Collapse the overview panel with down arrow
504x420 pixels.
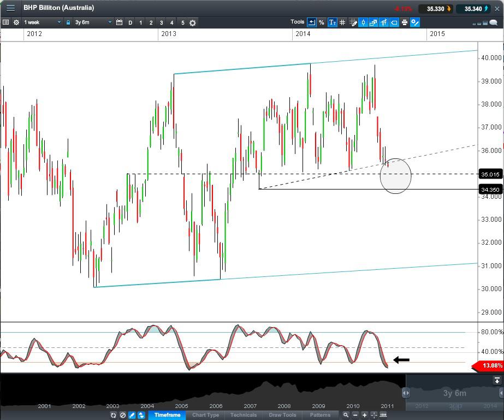pyautogui.click(x=497, y=380)
